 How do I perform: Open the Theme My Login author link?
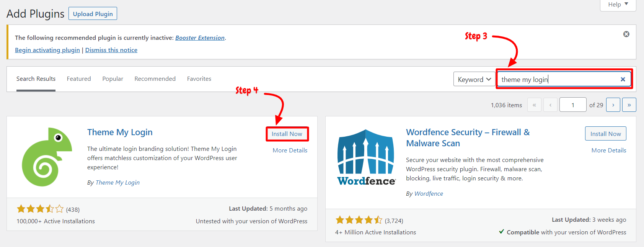(x=117, y=183)
